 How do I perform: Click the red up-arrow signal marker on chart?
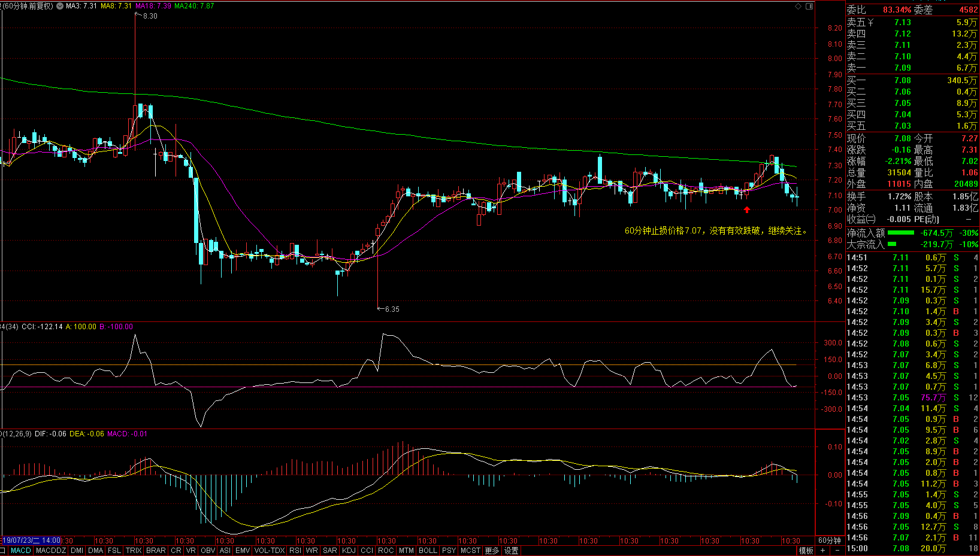pyautogui.click(x=747, y=209)
